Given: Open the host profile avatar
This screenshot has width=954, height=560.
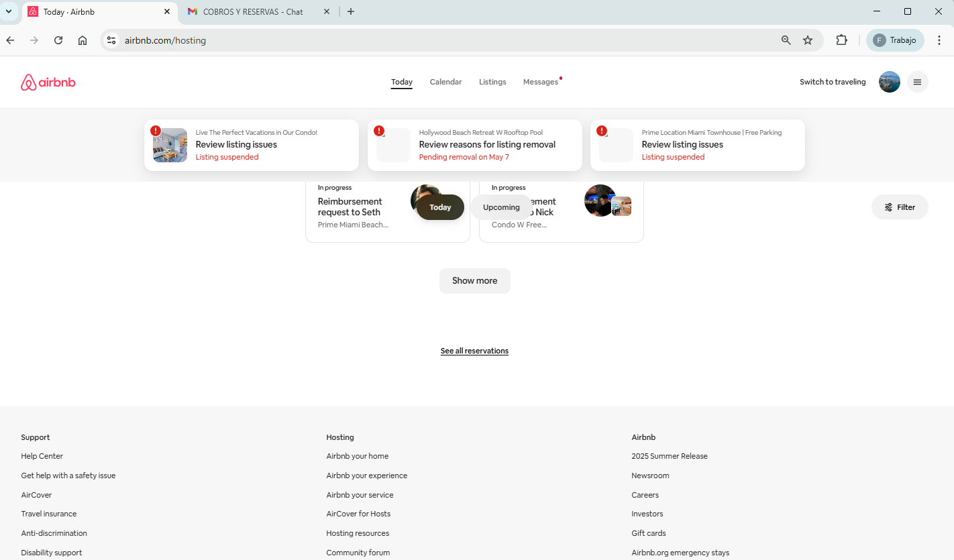Looking at the screenshot, I should [890, 82].
